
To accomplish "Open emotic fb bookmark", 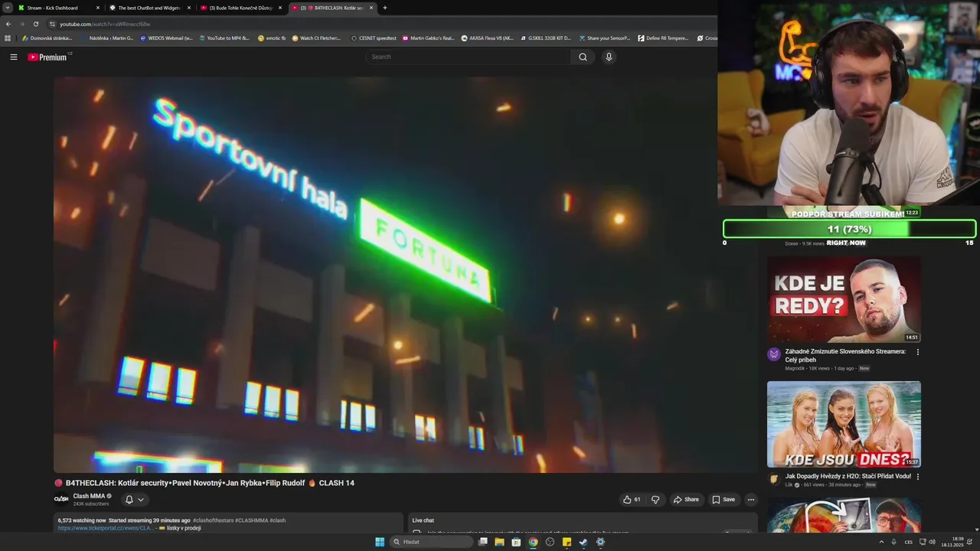I will click(272, 37).
